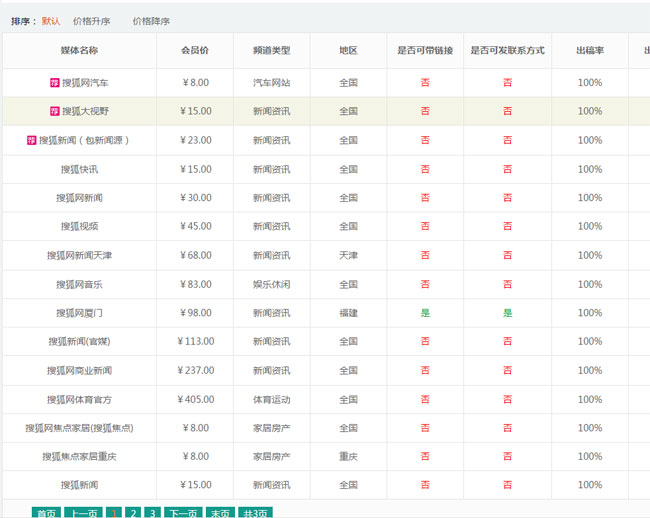Click the 下一页 pagination button
The width and height of the screenshot is (650, 518).
(183, 513)
